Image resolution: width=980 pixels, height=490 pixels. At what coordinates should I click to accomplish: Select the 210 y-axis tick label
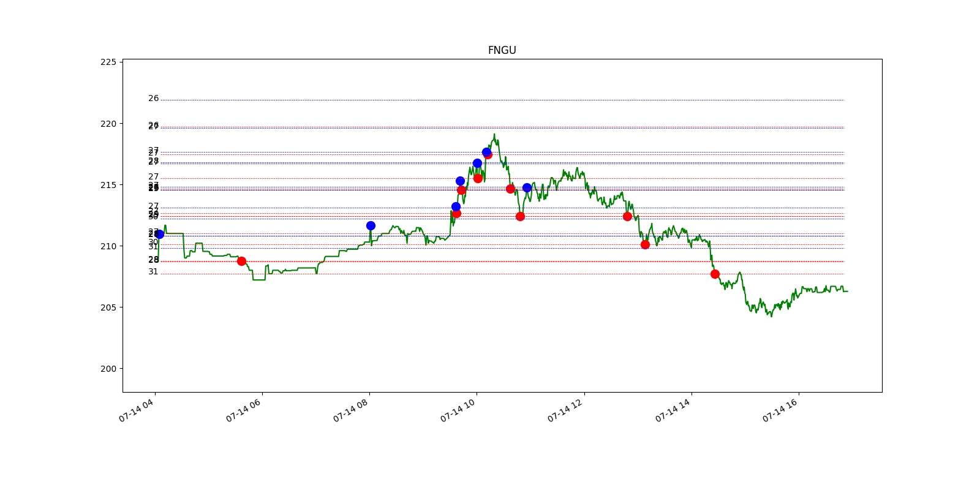coord(108,246)
